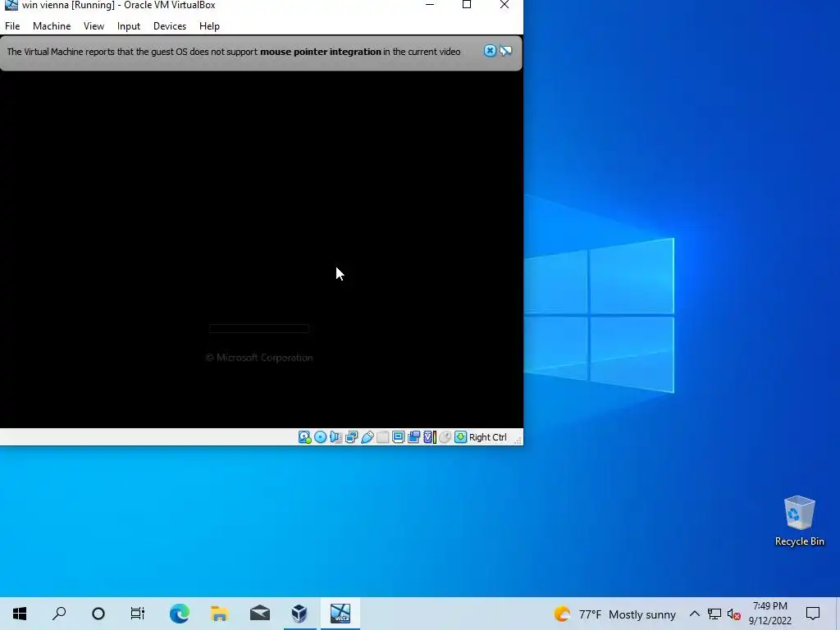
Task: Click the VM window resize grip
Action: pyautogui.click(x=518, y=441)
